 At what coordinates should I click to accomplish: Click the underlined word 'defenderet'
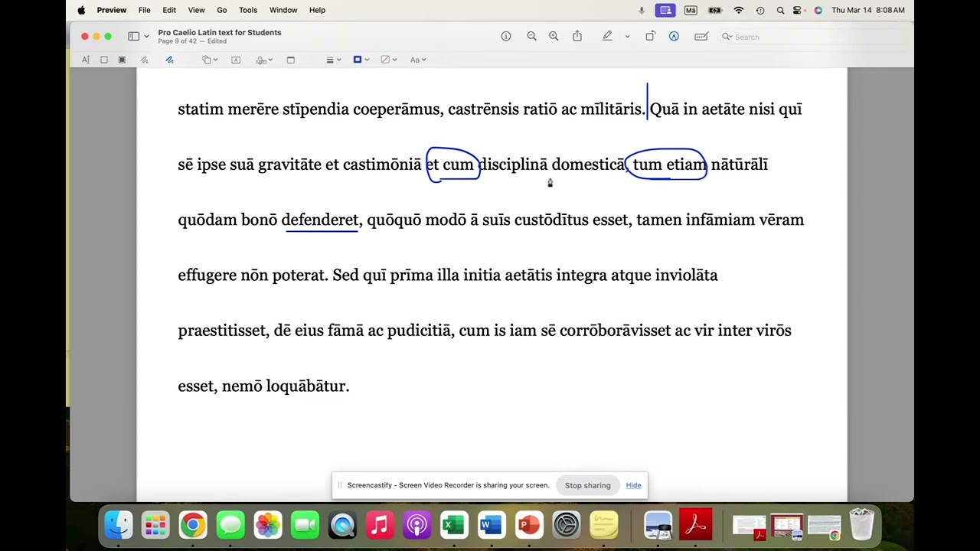click(x=319, y=220)
